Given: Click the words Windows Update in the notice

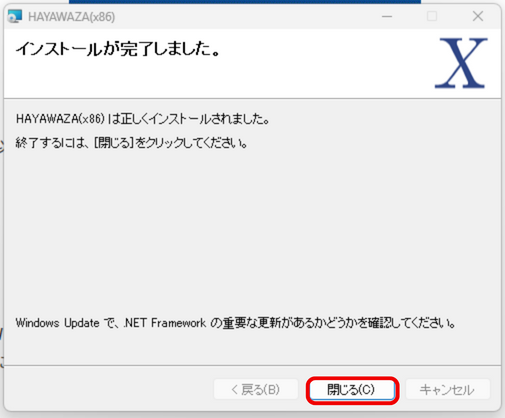Looking at the screenshot, I should point(57,323).
